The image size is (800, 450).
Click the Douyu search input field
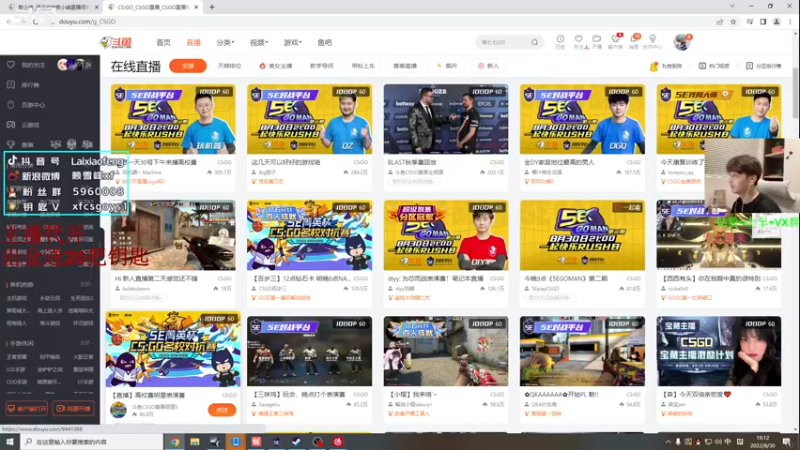point(503,42)
